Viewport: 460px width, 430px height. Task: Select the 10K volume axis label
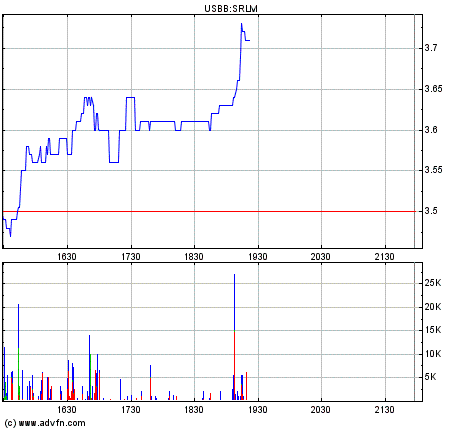[433, 354]
